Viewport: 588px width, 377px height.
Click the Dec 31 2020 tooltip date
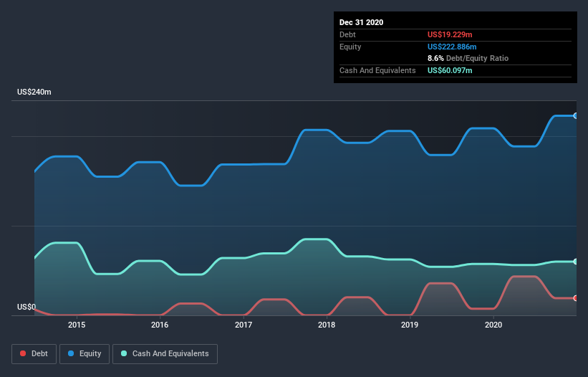[361, 22]
